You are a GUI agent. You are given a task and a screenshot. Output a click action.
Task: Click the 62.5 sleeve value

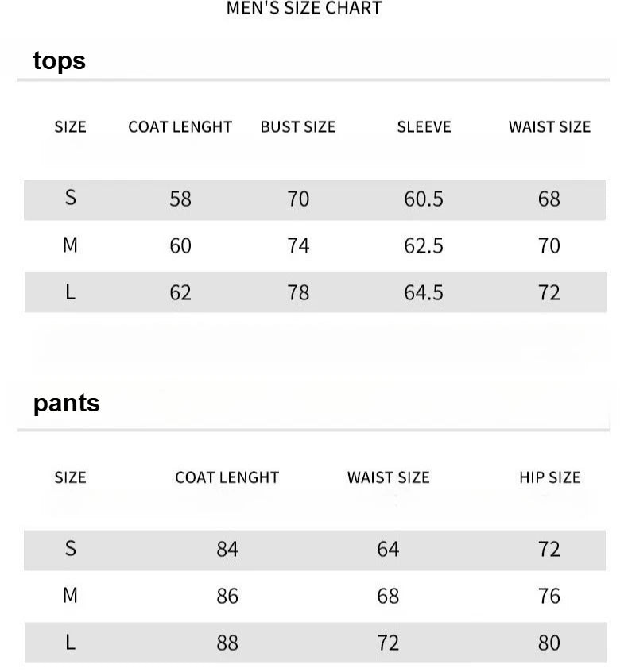pos(424,245)
